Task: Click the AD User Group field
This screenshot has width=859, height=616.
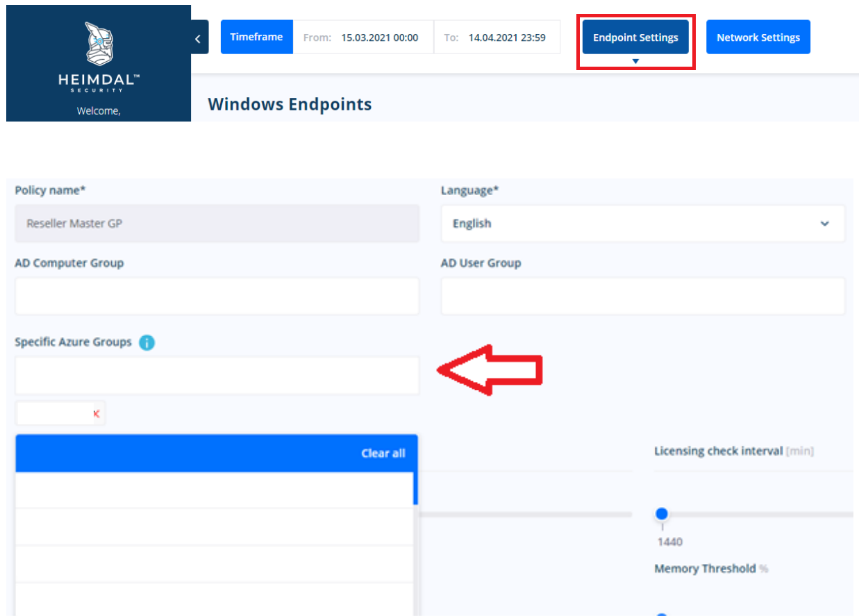Action: click(x=642, y=297)
